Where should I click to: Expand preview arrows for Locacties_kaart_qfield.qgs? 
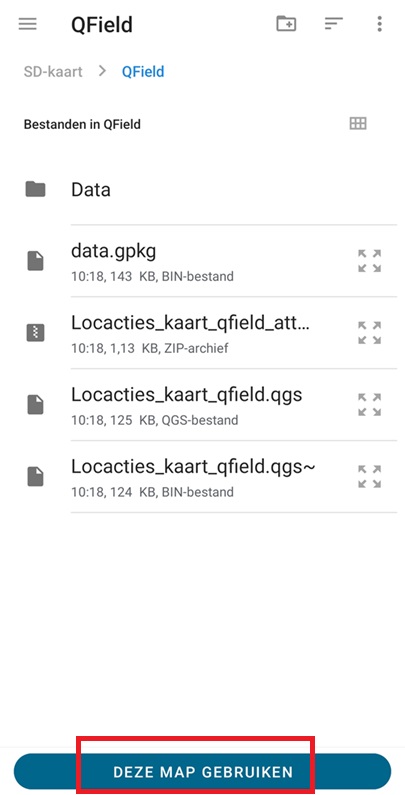point(369,405)
